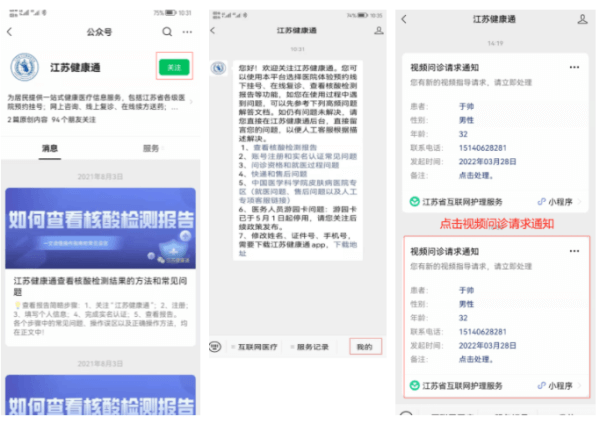600x431 pixels.
Task: Open the 我的 bottom menu
Action: pyautogui.click(x=365, y=347)
